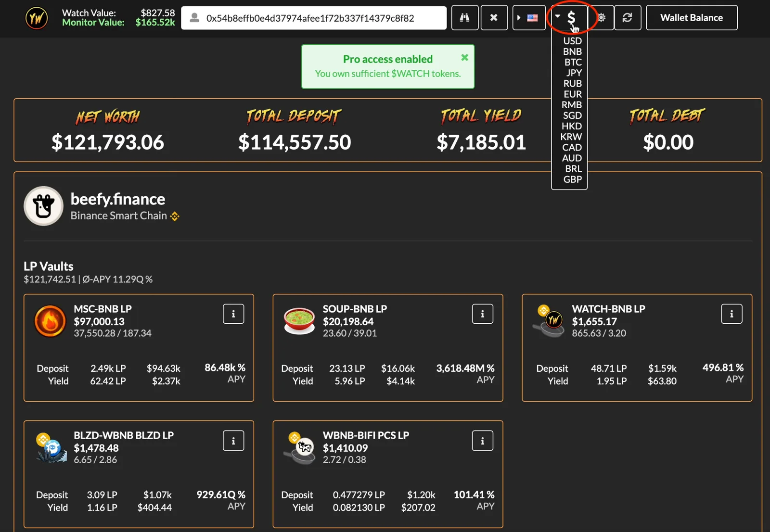Select SGD from currency list

tap(572, 115)
